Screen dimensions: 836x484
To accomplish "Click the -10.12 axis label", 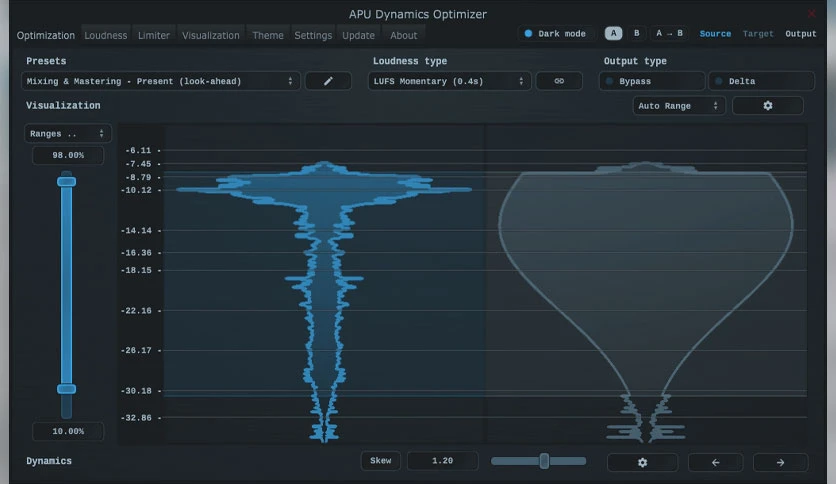I will tap(138, 190).
